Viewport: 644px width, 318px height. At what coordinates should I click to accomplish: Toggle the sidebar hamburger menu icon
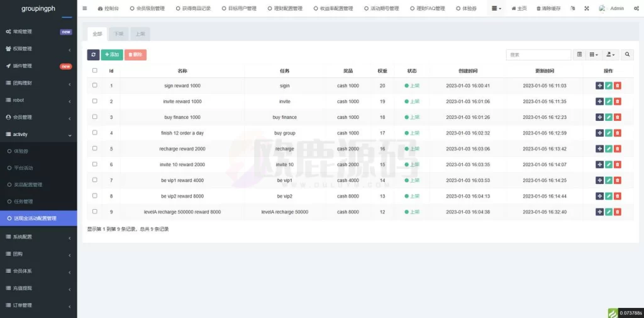[85, 8]
